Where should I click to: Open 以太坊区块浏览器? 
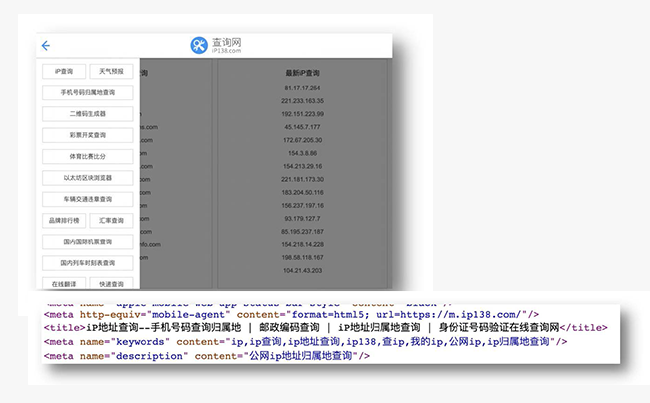[87, 178]
